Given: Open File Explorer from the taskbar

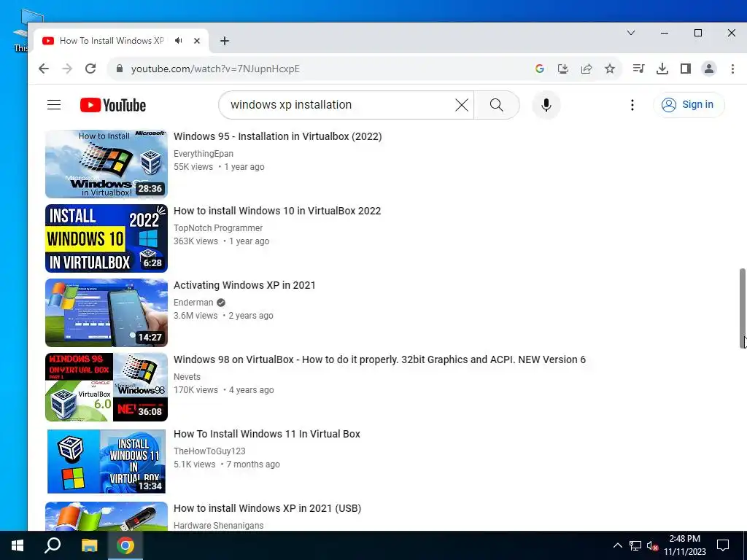Looking at the screenshot, I should pyautogui.click(x=89, y=545).
